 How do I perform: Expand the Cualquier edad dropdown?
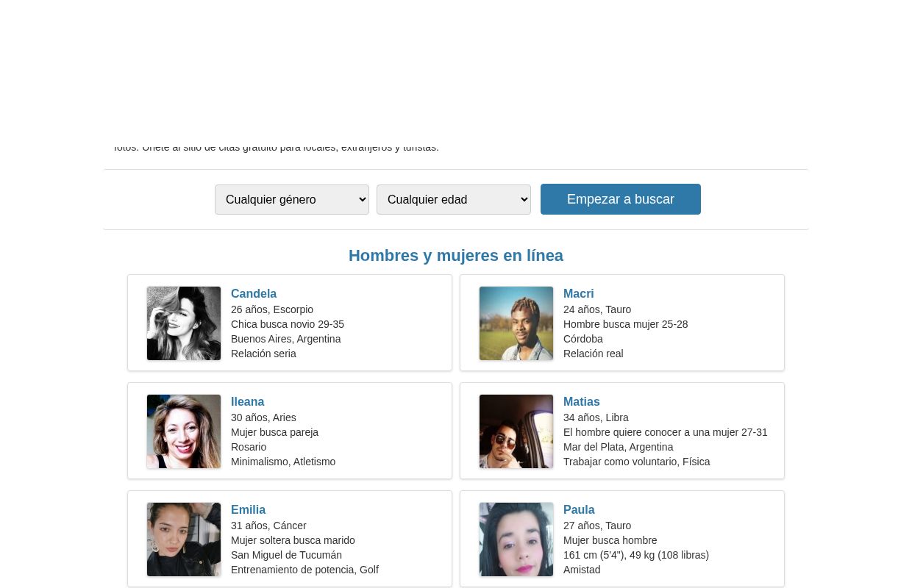pos(454,199)
